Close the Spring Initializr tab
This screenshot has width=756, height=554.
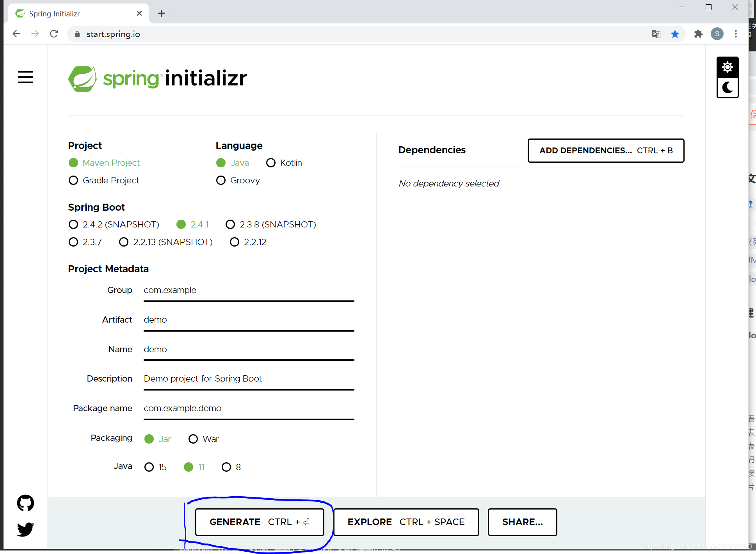[139, 14]
